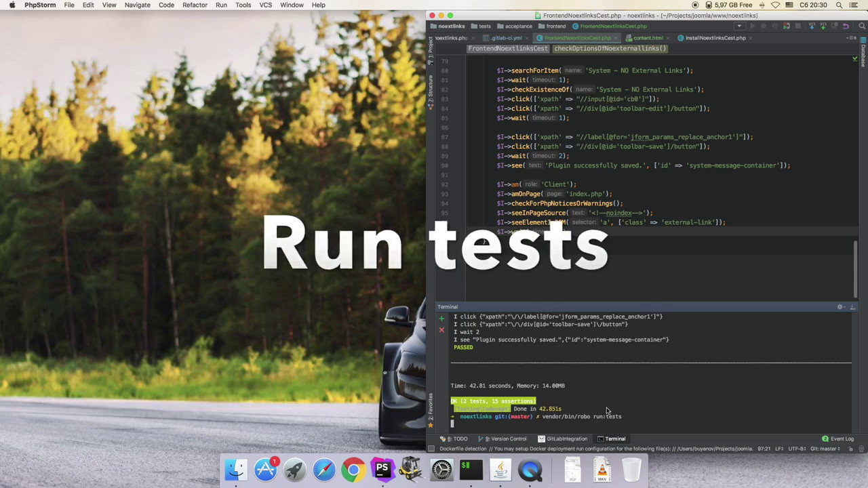The height and width of the screenshot is (488, 868).
Task: Open the Navigate menu
Action: pos(137,5)
